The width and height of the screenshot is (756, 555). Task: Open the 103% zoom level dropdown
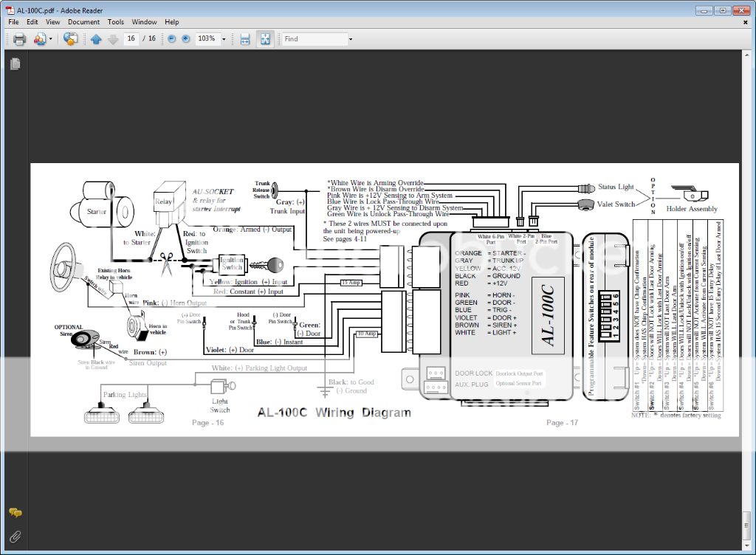click(x=225, y=38)
